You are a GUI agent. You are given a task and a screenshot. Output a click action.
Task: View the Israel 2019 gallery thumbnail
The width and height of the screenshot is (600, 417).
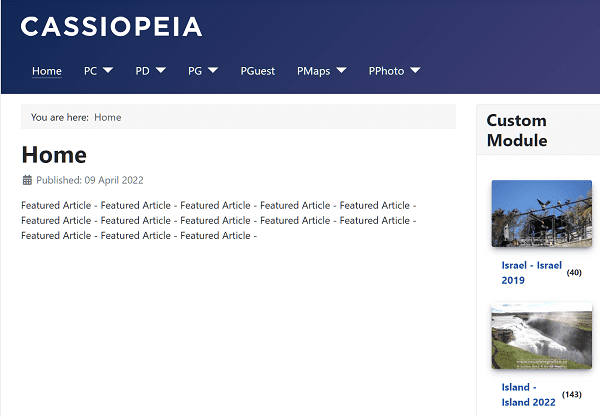coord(541,213)
